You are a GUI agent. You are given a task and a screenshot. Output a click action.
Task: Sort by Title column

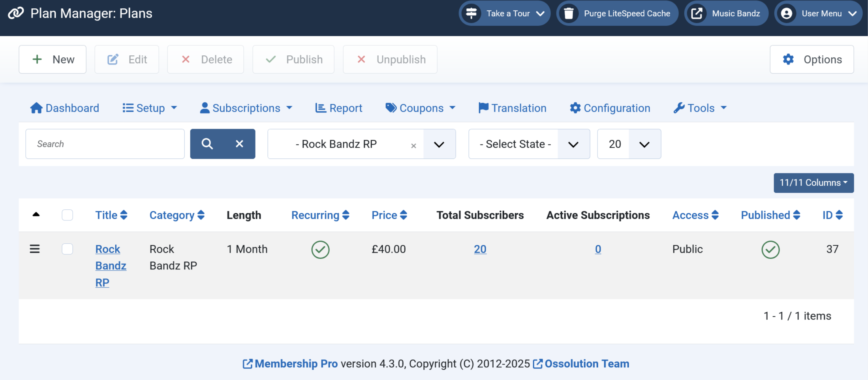point(111,215)
